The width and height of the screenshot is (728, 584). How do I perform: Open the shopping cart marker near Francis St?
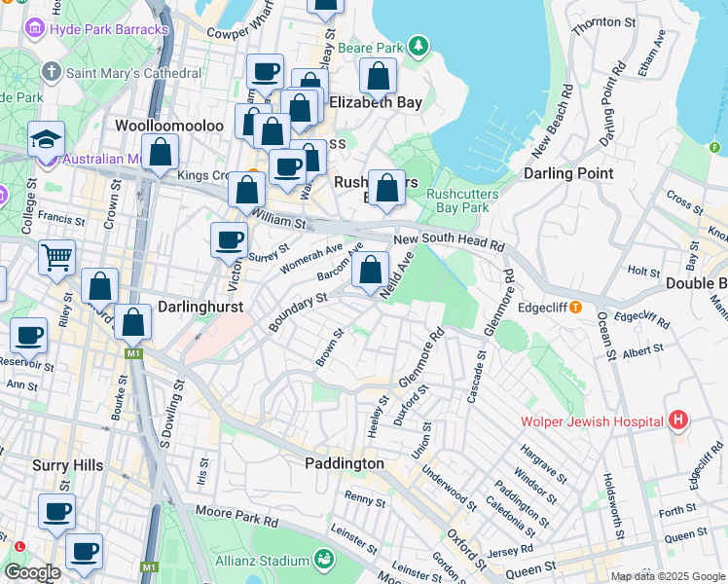coord(57,259)
